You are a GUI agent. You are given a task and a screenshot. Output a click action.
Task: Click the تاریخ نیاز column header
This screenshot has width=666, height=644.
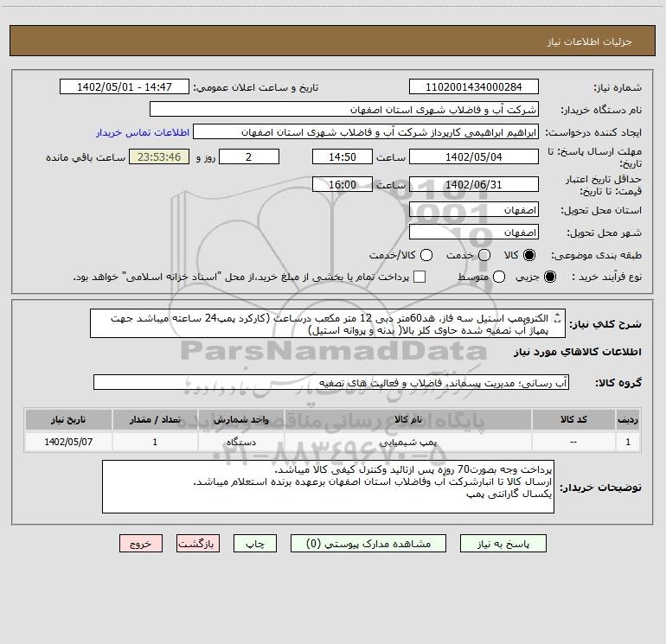point(68,419)
